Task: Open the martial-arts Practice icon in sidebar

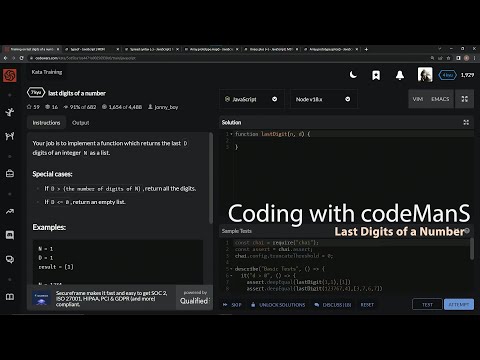Action: pyautogui.click(x=10, y=112)
